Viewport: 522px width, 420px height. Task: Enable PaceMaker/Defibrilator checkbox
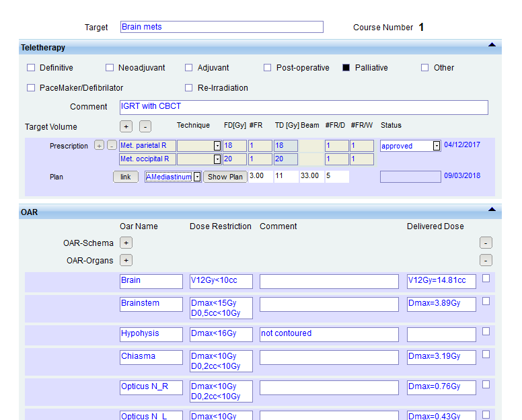(x=31, y=88)
